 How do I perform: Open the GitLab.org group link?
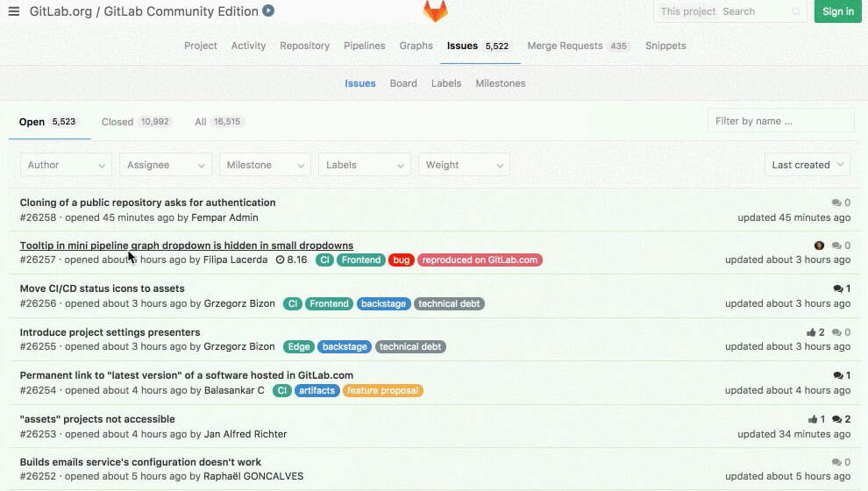coord(60,11)
